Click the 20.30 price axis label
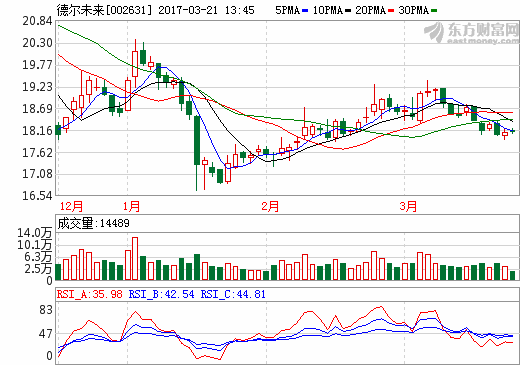 point(37,43)
